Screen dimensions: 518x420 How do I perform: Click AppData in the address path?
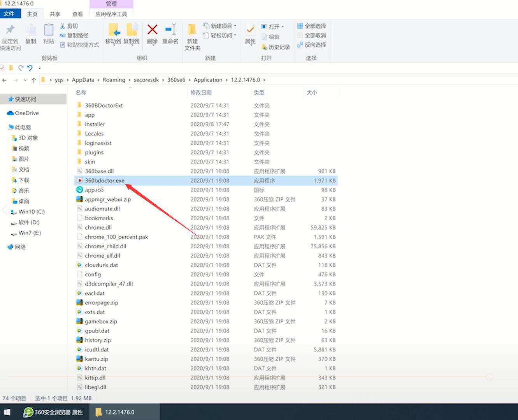[83, 80]
